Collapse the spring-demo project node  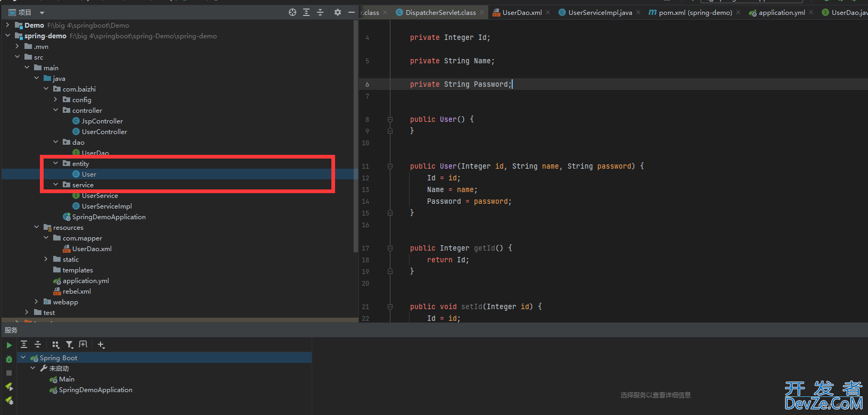coord(7,36)
